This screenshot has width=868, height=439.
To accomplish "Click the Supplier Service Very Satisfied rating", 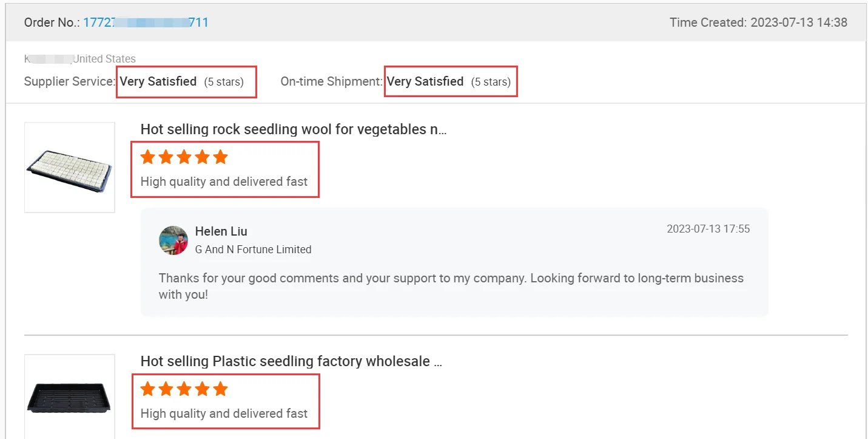I will click(158, 81).
